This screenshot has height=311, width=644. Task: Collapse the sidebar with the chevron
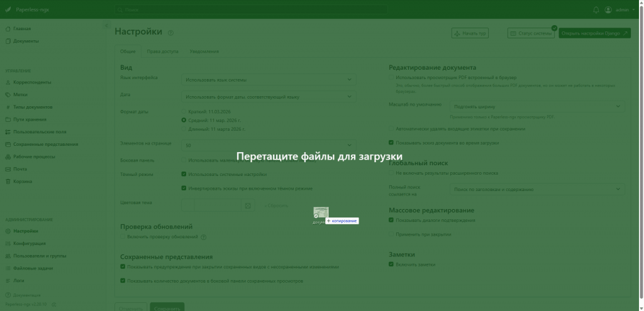(x=106, y=25)
